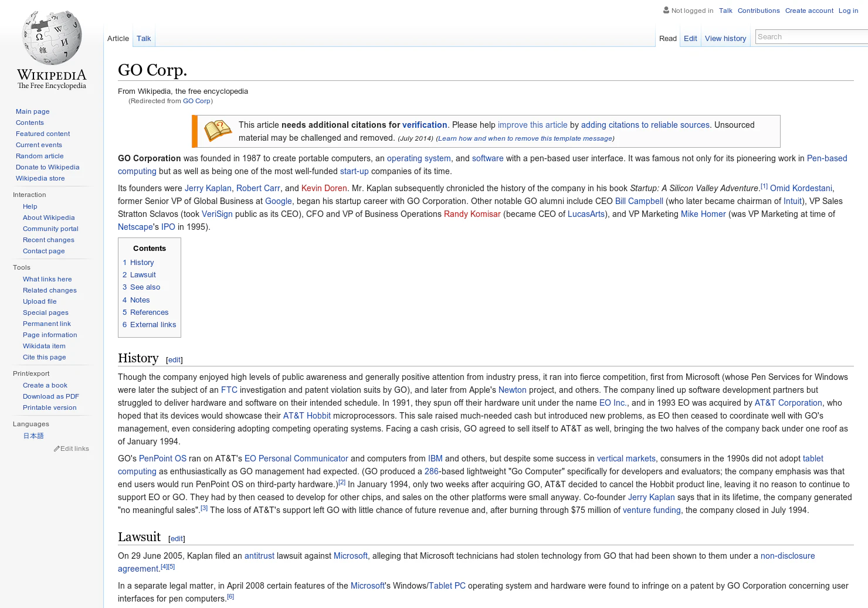Switch to Japanese language link
The width and height of the screenshot is (868, 608).
pyautogui.click(x=33, y=436)
